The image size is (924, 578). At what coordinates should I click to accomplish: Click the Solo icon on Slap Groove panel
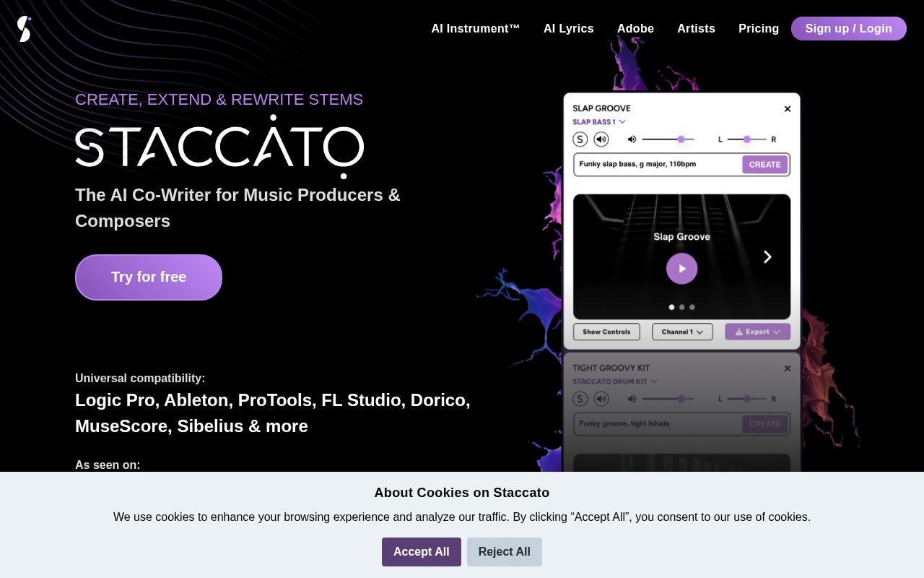[580, 139]
